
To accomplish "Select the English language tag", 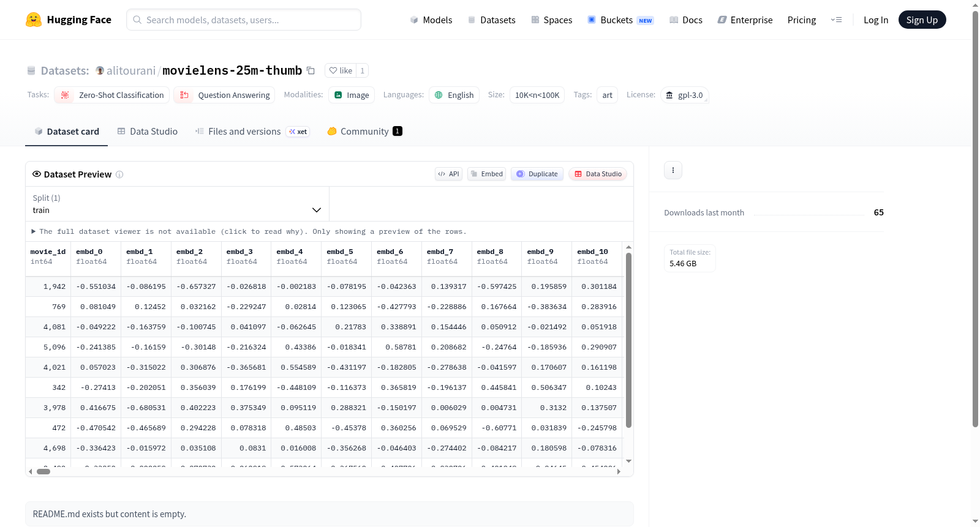I will tap(454, 95).
